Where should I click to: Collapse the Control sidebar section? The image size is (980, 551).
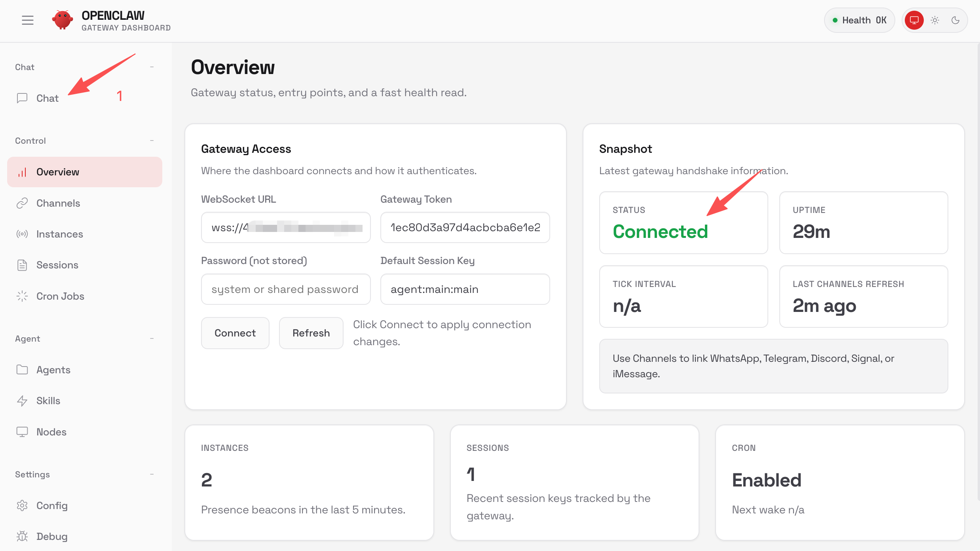coord(152,141)
